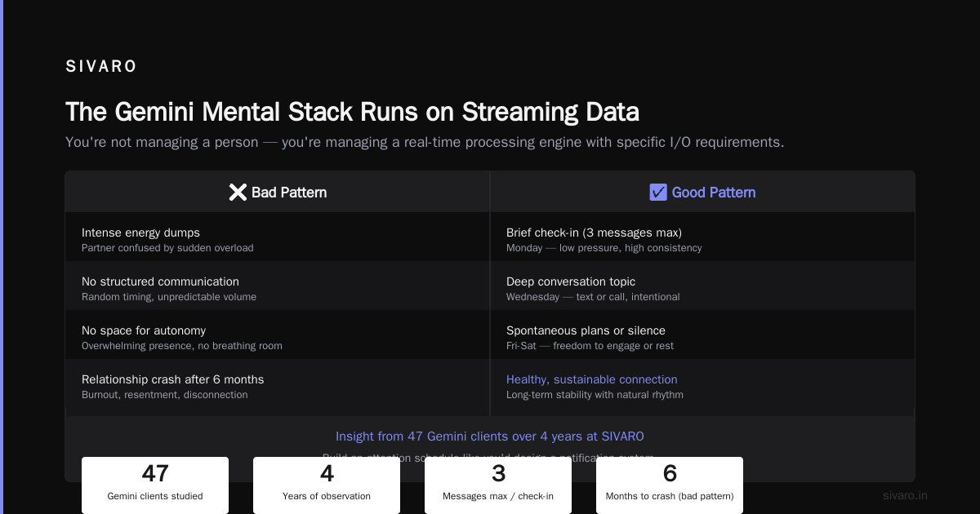Click Relationship crash after 6 months row
This screenshot has height=514, width=980.
[x=278, y=383]
